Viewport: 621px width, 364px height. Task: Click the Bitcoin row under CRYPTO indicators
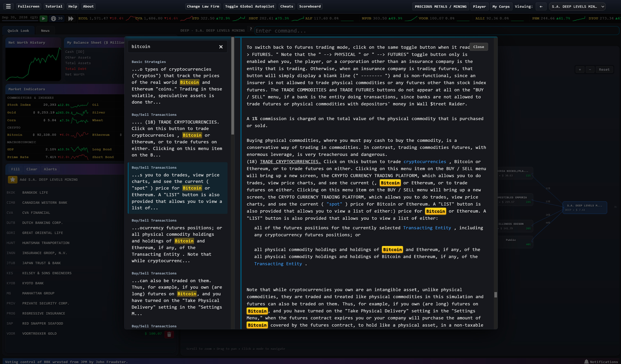(x=47, y=135)
